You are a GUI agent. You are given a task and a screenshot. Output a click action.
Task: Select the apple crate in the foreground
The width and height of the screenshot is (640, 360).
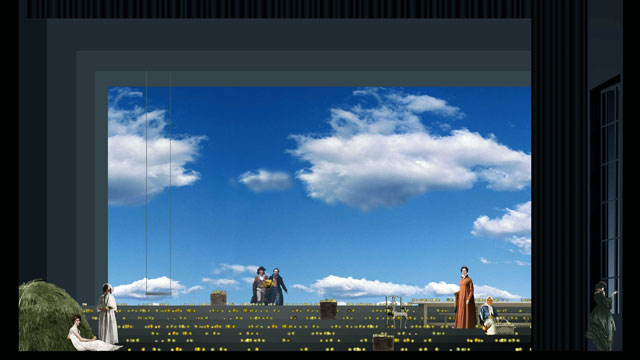[383, 342]
